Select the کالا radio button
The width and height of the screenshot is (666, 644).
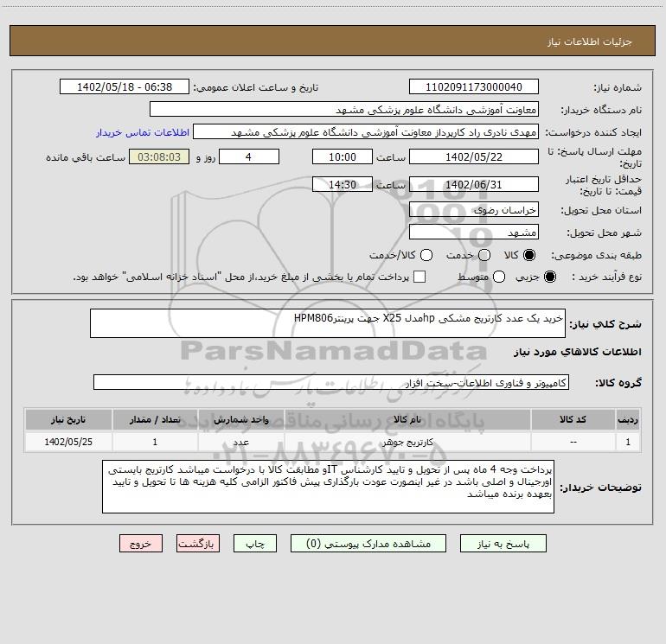(529, 255)
